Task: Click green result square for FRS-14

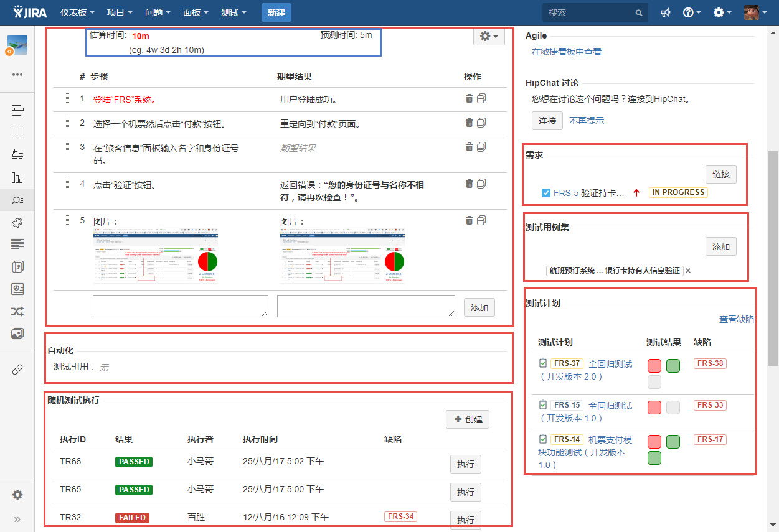Action: coord(673,442)
